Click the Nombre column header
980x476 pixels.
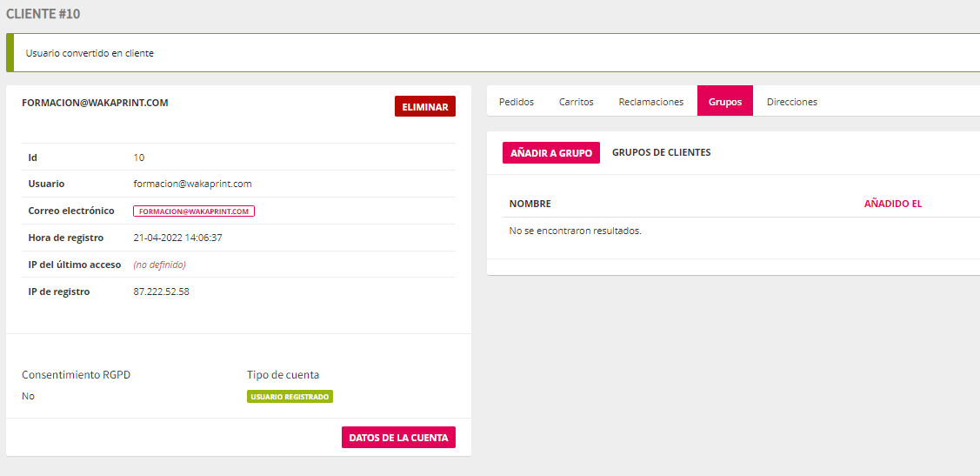coord(530,204)
